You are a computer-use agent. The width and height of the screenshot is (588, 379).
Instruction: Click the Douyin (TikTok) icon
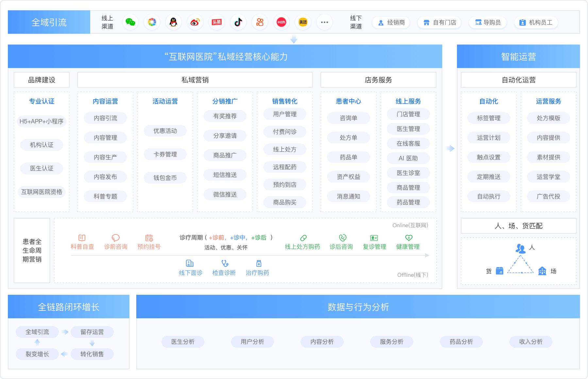pyautogui.click(x=238, y=22)
